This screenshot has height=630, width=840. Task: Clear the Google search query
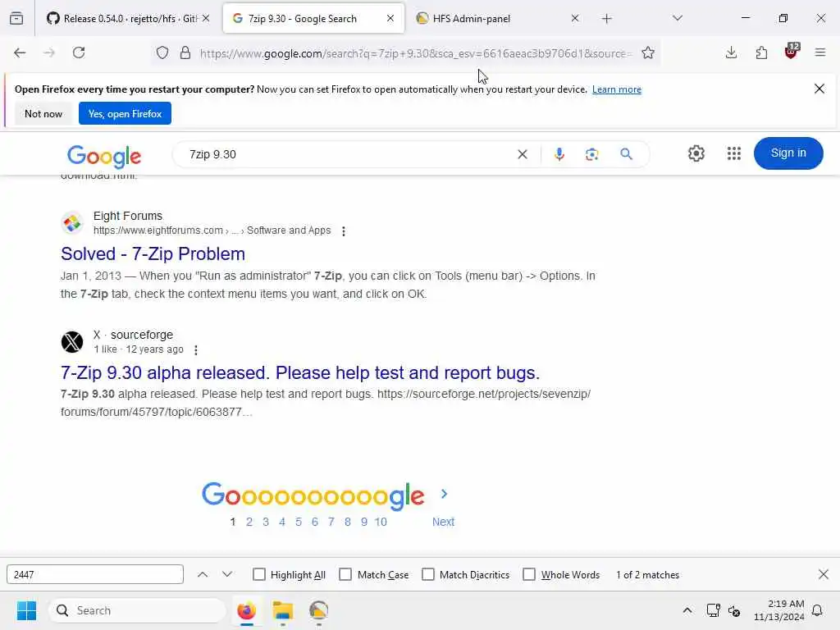click(523, 154)
